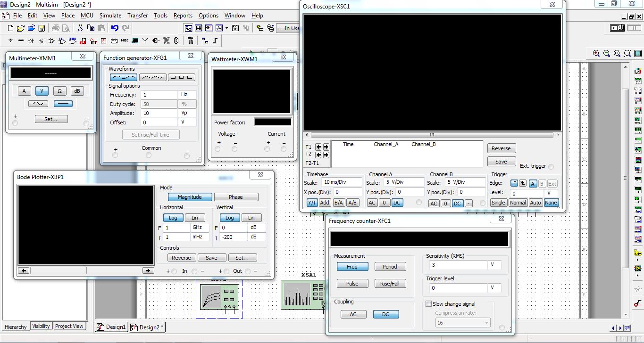Click the square waveform button in Function generator
644x343 pixels.
pos(181,77)
